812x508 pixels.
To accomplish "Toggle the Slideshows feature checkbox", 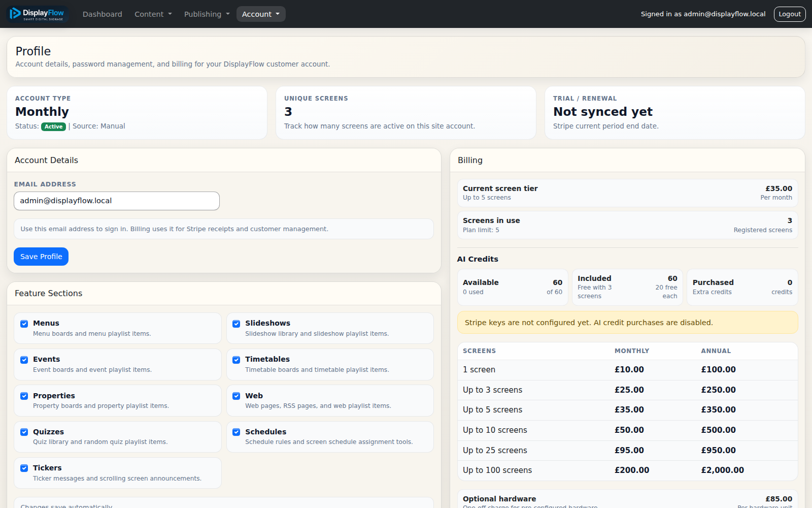I will pos(236,324).
